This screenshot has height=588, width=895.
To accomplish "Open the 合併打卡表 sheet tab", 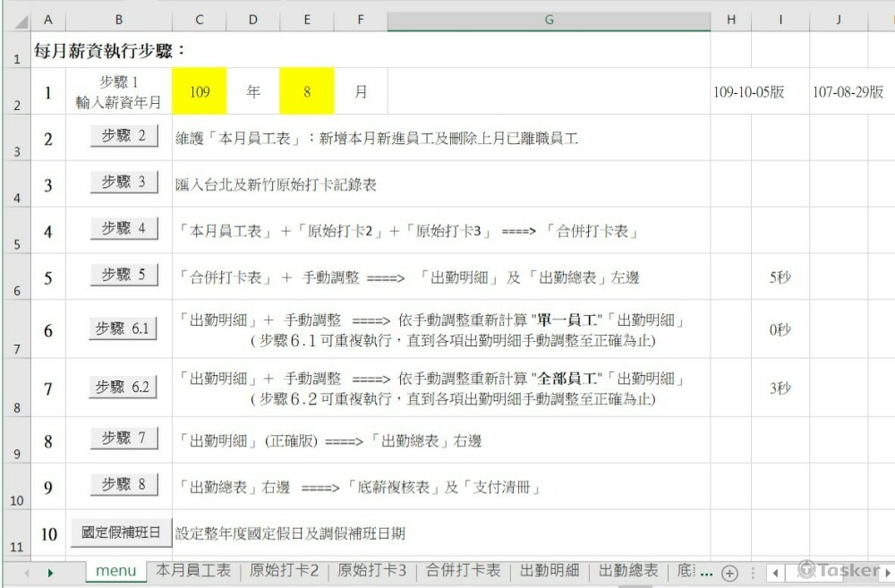I will [463, 571].
